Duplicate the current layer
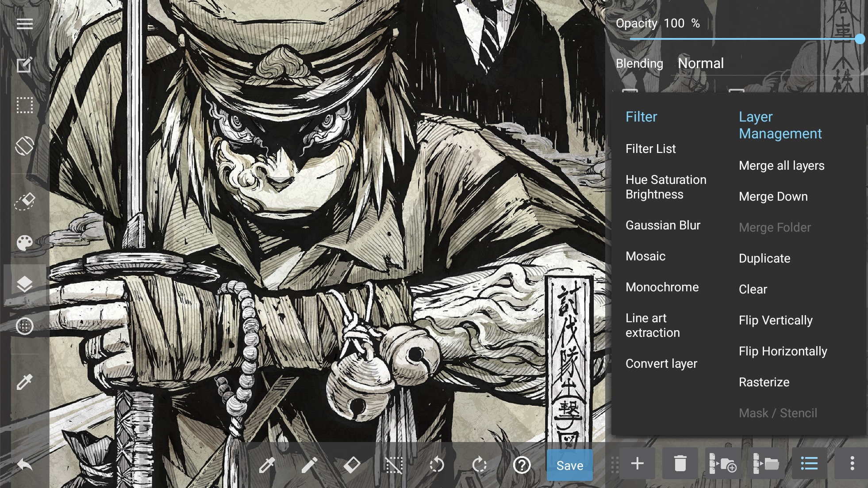The width and height of the screenshot is (868, 488). coord(764,258)
